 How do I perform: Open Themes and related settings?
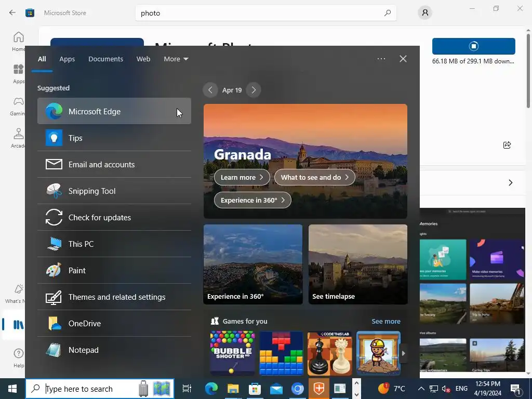[x=114, y=297]
